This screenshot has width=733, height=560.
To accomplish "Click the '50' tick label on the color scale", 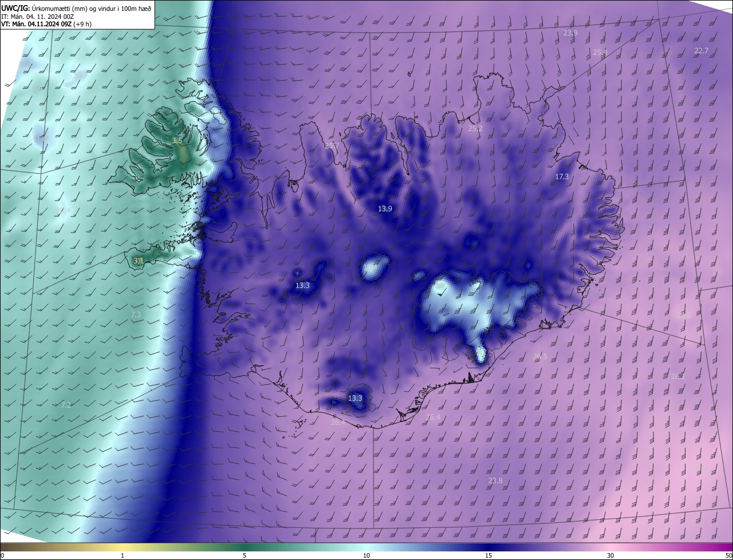I will point(728,556).
